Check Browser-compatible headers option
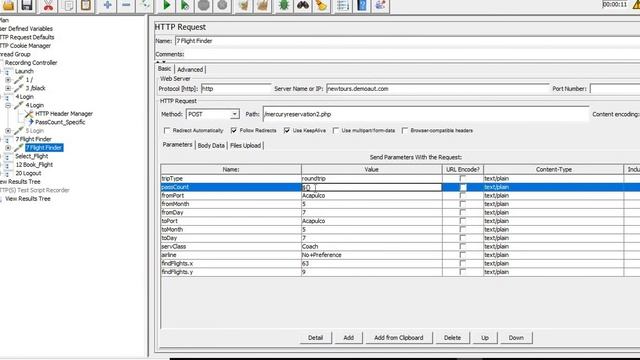Viewport: 640px width, 360px height. pos(404,131)
